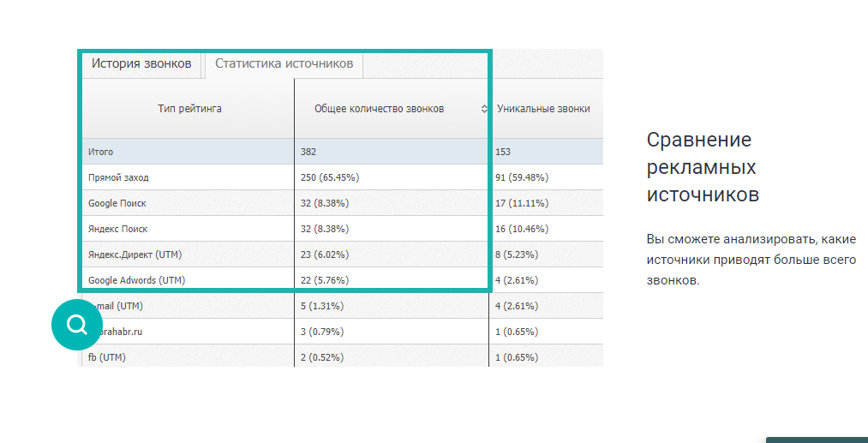The height and width of the screenshot is (443, 868).
Task: Sort by Общее количество звонков header
Action: point(379,109)
